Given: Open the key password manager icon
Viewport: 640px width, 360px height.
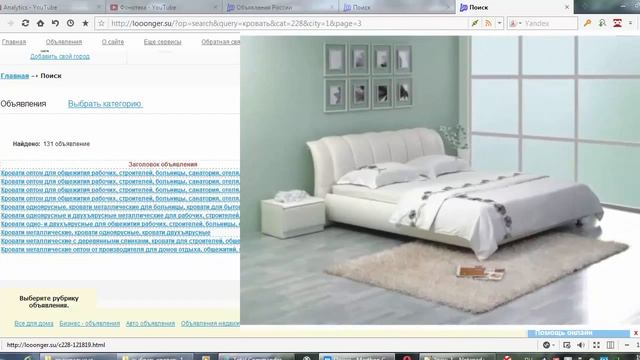Looking at the screenshot, I should (x=587, y=23).
